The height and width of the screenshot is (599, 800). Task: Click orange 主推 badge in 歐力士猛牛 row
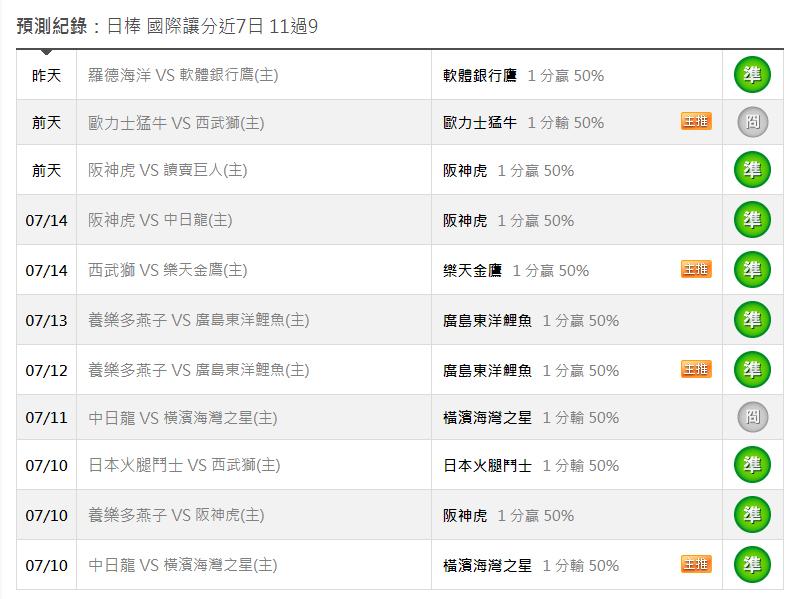click(696, 122)
